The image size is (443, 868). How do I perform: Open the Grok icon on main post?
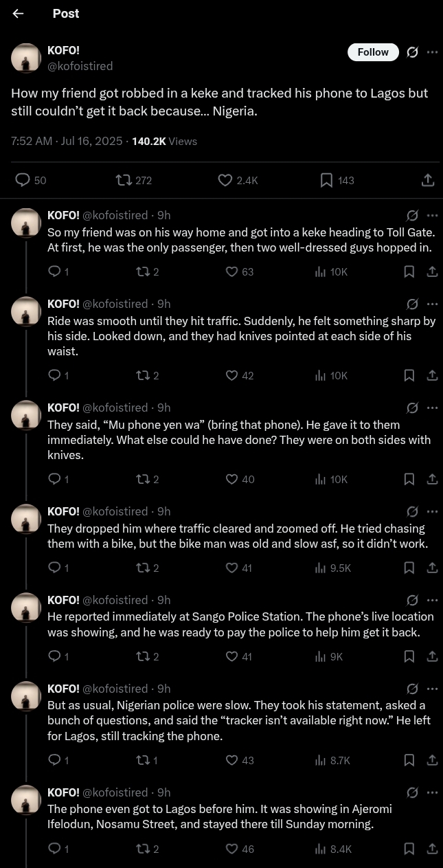pos(412,52)
